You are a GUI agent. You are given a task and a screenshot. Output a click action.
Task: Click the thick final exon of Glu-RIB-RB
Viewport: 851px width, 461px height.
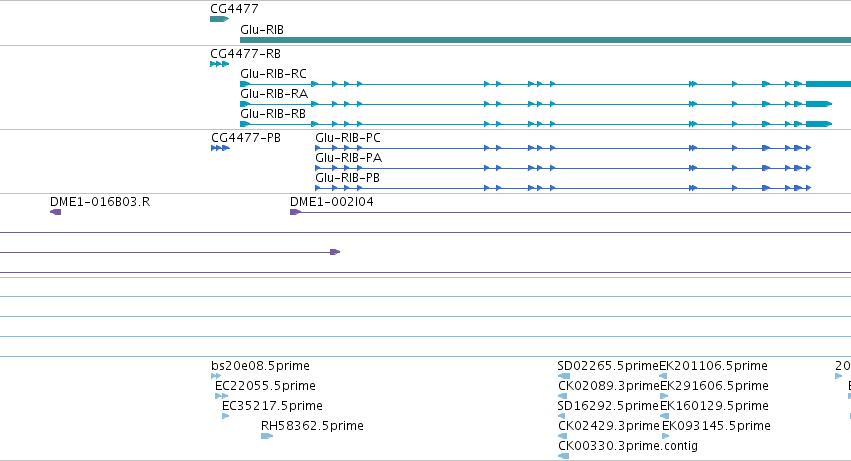(x=818, y=124)
